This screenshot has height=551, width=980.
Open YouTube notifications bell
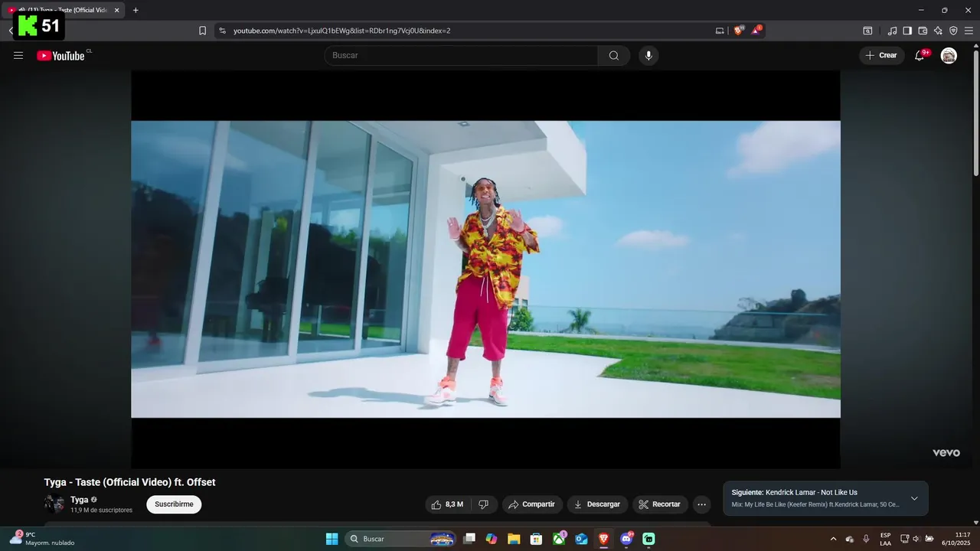[920, 55]
